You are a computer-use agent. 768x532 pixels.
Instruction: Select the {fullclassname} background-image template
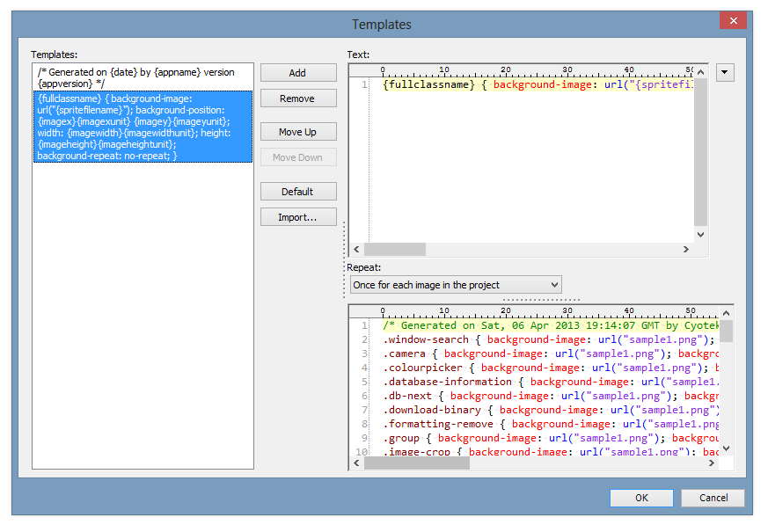point(143,127)
